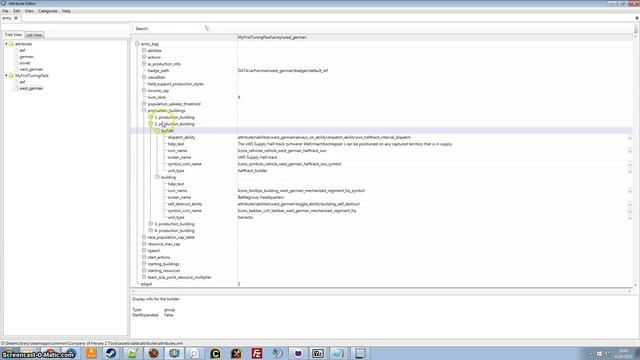Click the browse button on the dispatch_ability row
640x360 pixels.
coord(630,138)
